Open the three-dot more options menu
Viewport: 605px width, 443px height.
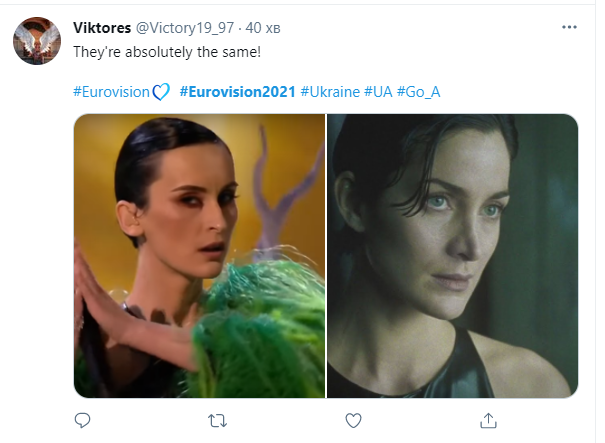pyautogui.click(x=569, y=27)
